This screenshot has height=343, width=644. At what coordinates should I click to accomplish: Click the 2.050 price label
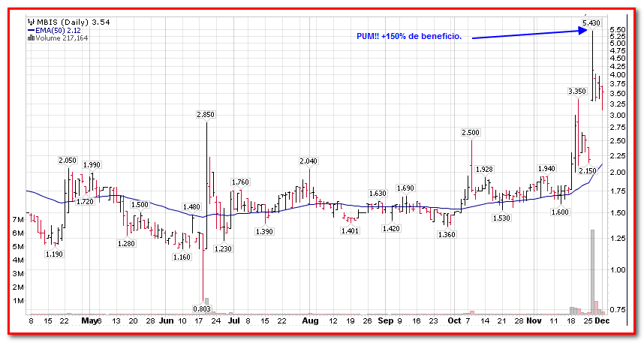[68, 161]
